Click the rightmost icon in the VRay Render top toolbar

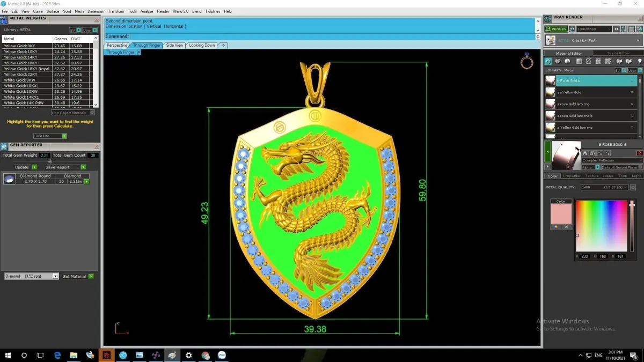coord(639,29)
